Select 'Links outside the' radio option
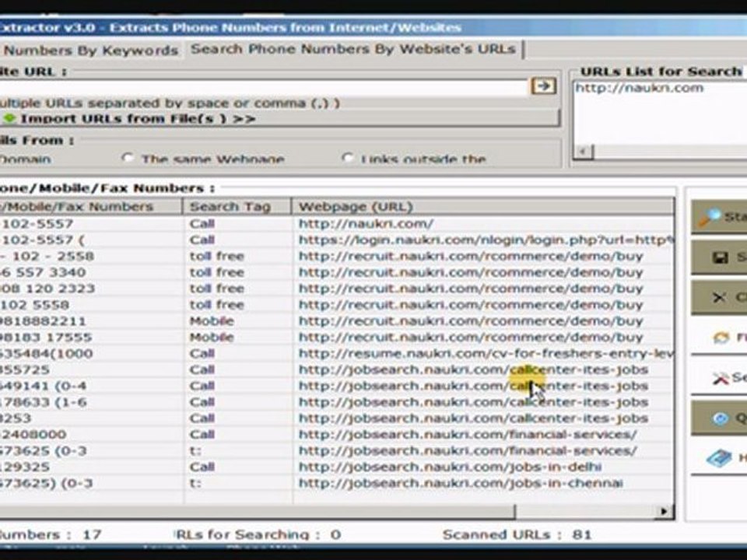This screenshot has width=747, height=560. click(348, 158)
